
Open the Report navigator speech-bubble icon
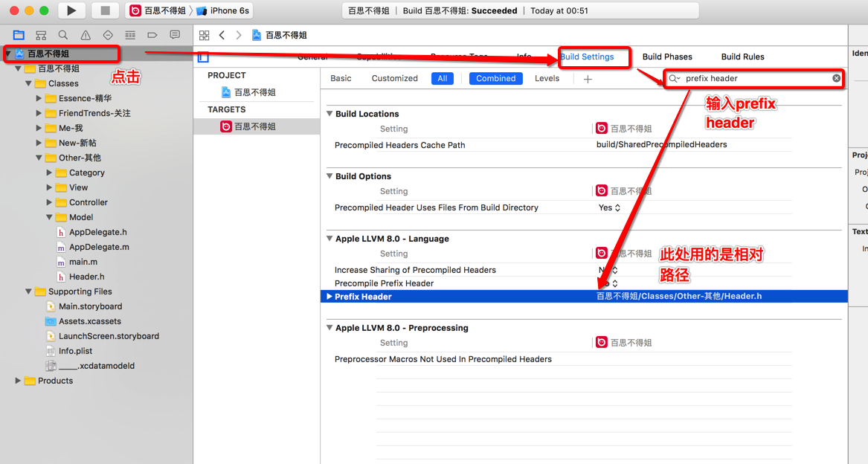(175, 35)
